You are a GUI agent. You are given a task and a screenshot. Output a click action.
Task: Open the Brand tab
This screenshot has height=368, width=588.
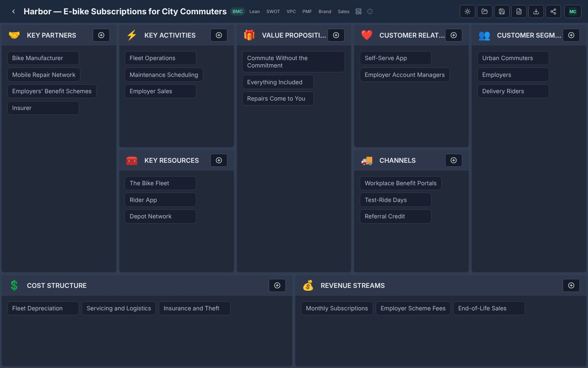(325, 11)
